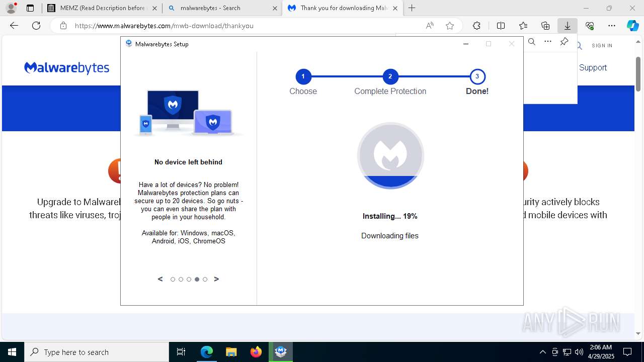Click the No device left behind heading
This screenshot has width=644, height=362.
tap(188, 162)
